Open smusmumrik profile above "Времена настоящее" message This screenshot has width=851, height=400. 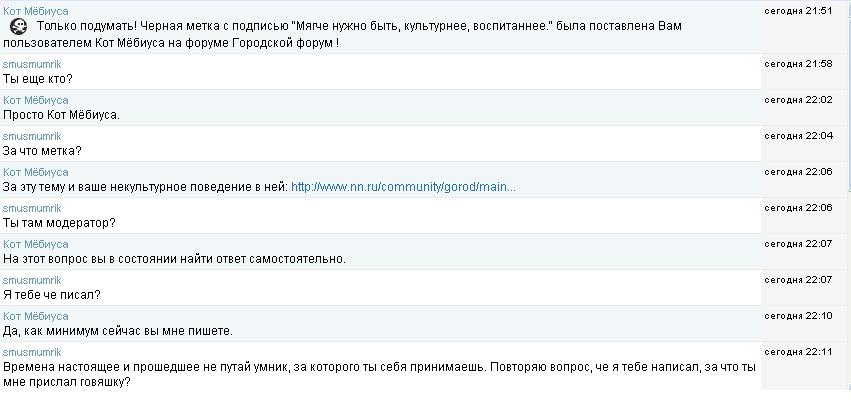tap(32, 352)
